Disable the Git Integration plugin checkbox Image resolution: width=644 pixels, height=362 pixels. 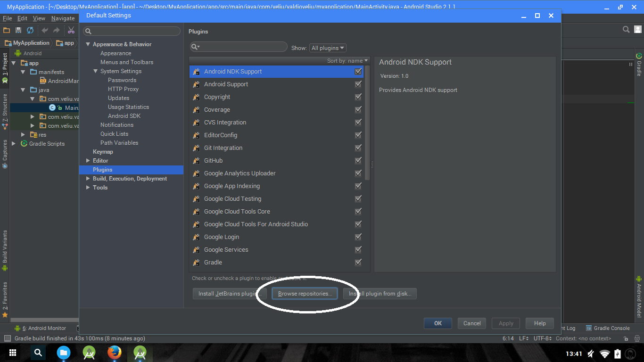pos(358,148)
